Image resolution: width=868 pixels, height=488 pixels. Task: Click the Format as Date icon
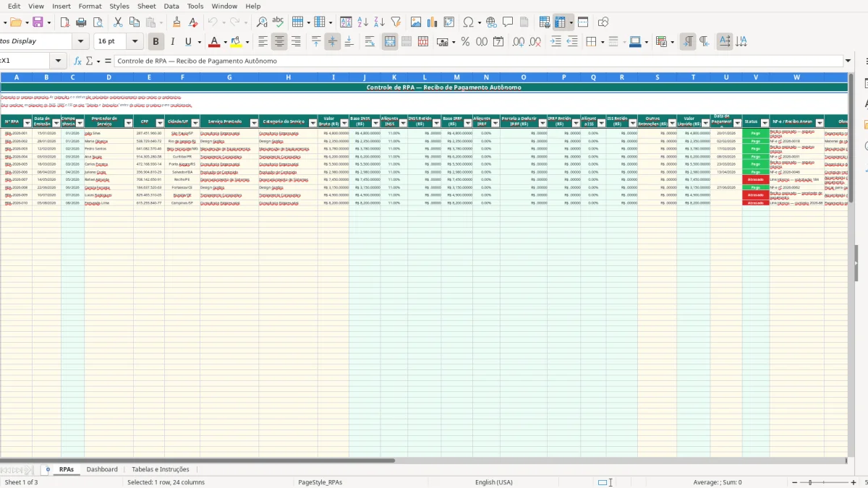498,42
